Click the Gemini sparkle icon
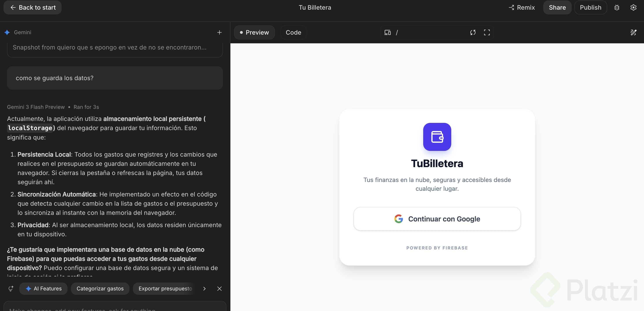Viewport: 644px width, 311px height. (7, 32)
